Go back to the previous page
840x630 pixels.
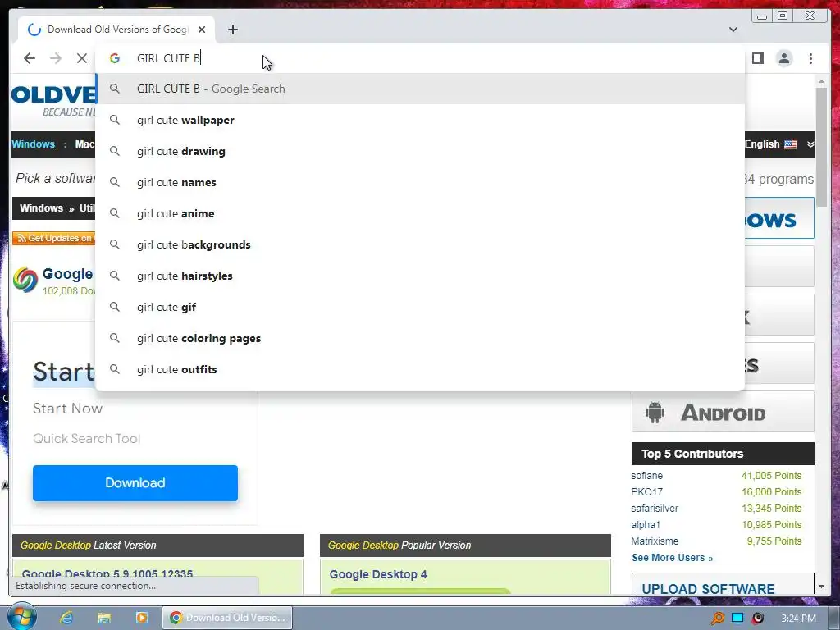(x=30, y=58)
